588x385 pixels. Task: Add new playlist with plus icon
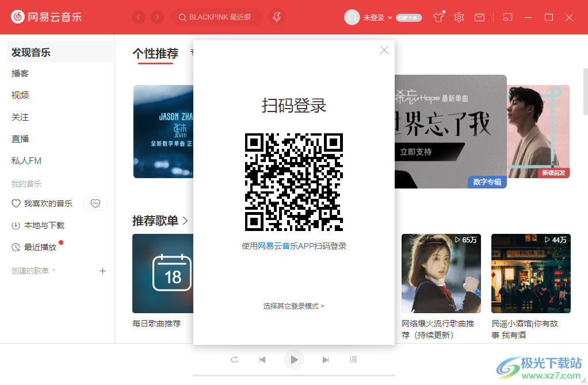[102, 271]
